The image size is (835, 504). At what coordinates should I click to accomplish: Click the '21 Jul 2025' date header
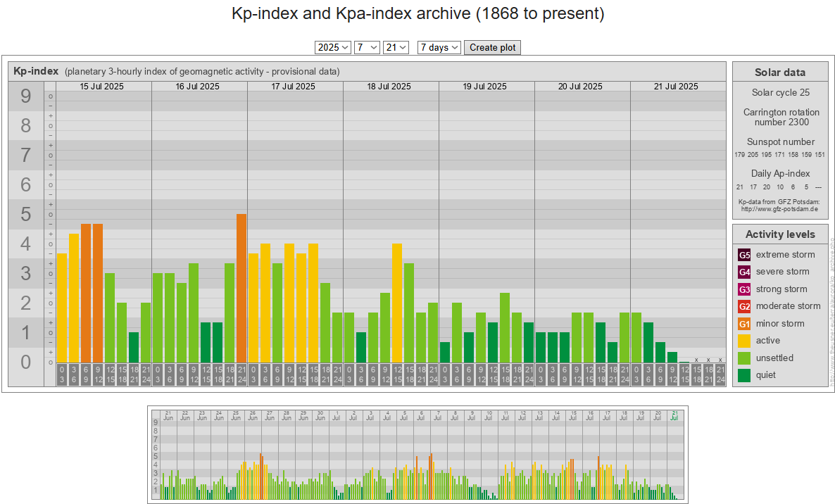tap(676, 87)
